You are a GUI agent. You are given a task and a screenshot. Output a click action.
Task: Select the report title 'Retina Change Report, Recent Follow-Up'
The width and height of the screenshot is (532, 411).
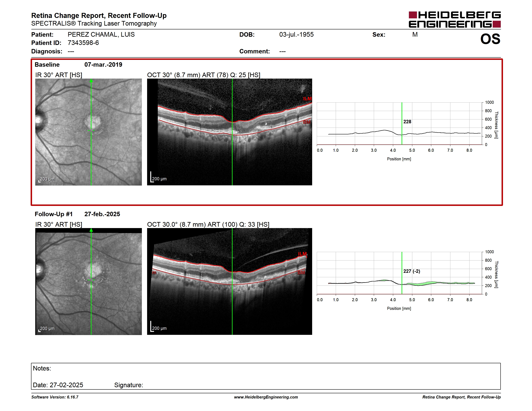99,15
